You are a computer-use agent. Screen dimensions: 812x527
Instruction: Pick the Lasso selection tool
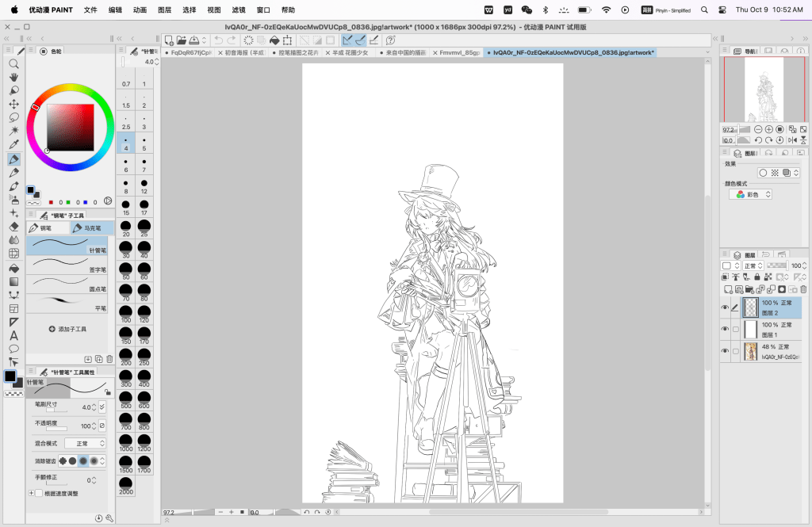13,117
